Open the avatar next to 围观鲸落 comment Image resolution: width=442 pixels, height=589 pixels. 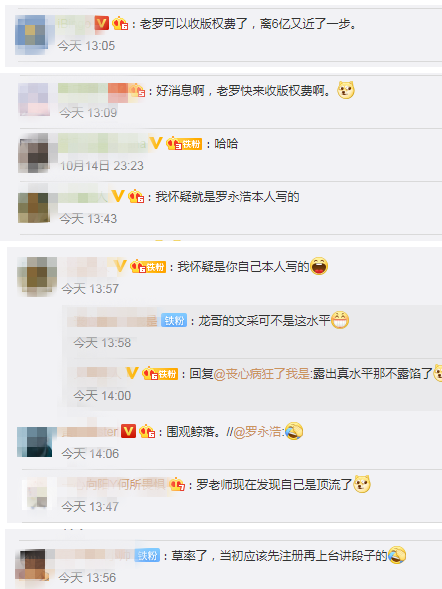click(x=35, y=442)
